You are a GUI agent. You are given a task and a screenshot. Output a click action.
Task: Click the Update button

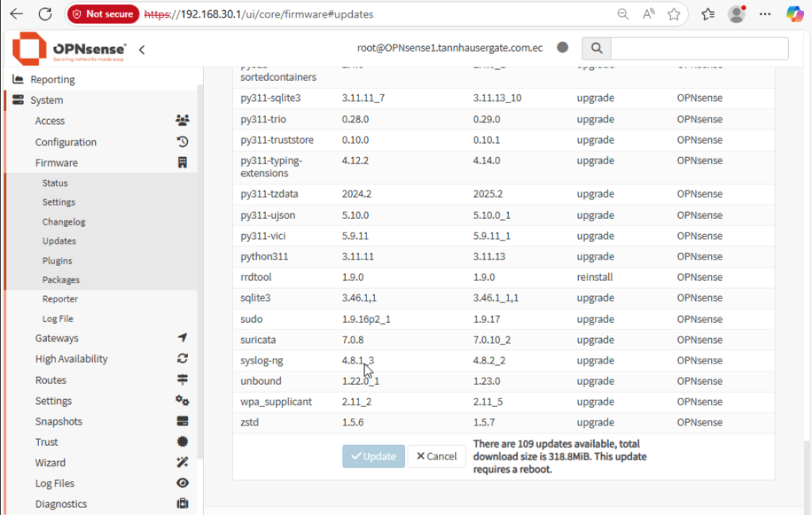[x=373, y=456]
